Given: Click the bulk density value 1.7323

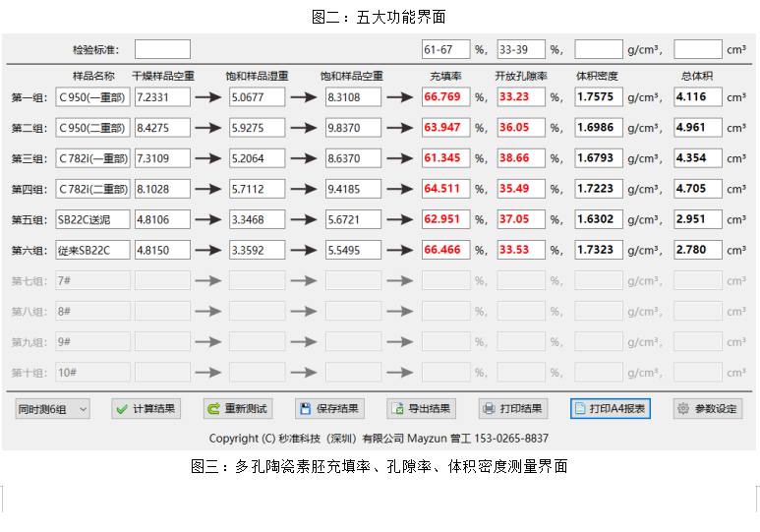Looking at the screenshot, I should point(598,250).
